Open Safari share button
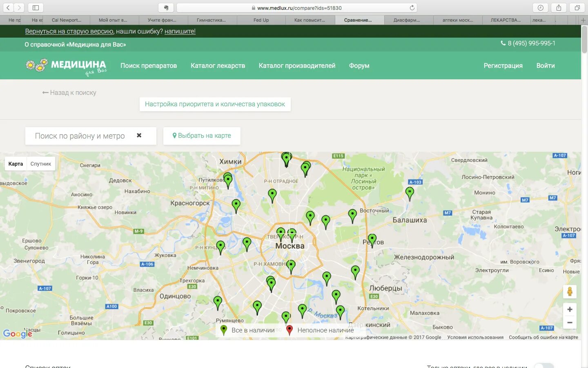This screenshot has width=588, height=368. (559, 8)
